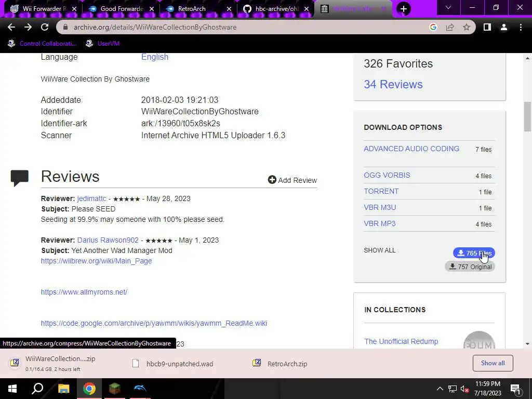Image resolution: width=532 pixels, height=399 pixels.
Task: Select ADVANCED AUDIO CODING download option
Action: coord(411,149)
